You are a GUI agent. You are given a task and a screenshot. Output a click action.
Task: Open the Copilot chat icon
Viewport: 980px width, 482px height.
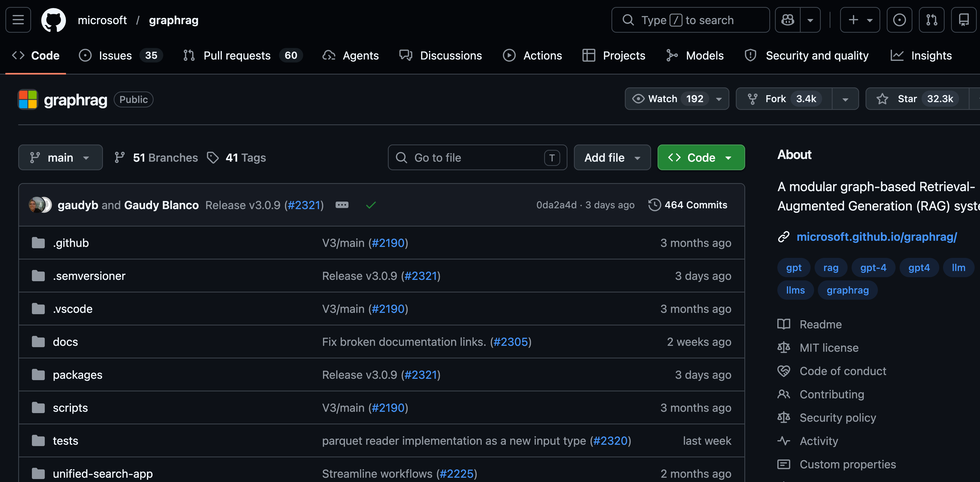(788, 20)
